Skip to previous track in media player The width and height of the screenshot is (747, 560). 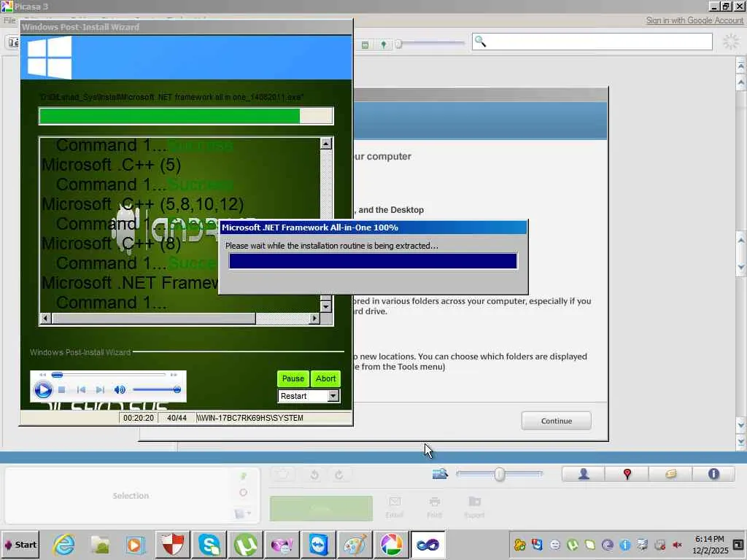(x=82, y=390)
